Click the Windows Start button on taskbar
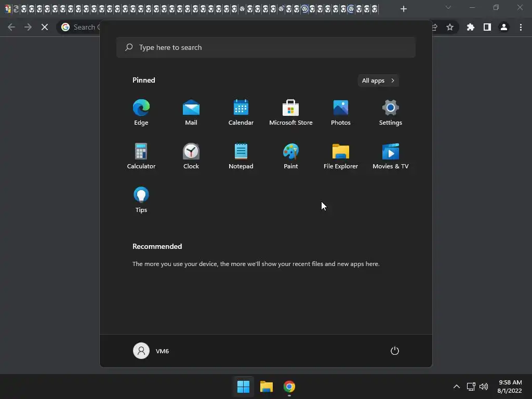This screenshot has height=399, width=532. click(x=243, y=387)
